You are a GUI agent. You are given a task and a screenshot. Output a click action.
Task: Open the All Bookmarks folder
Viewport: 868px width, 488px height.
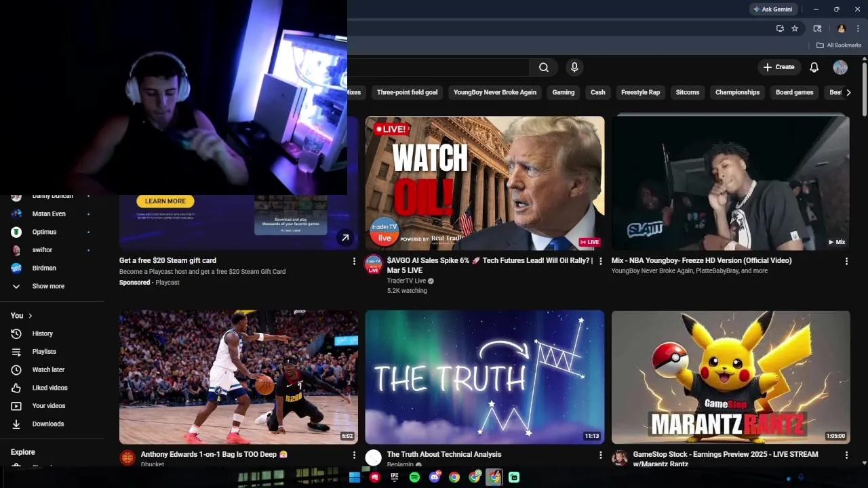point(839,45)
